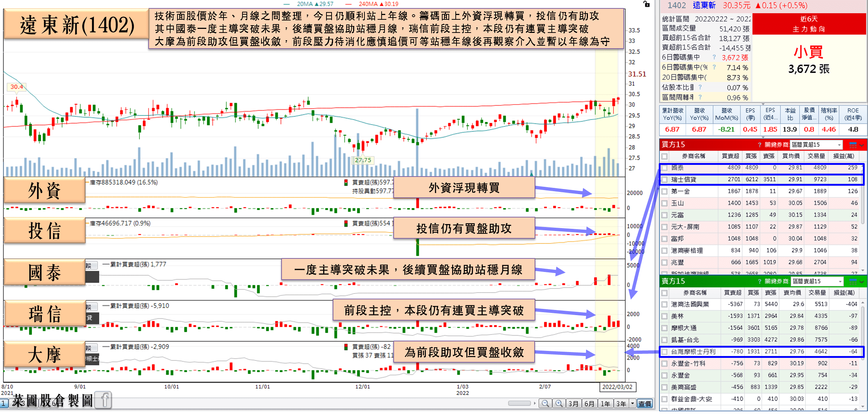Click the 本益比 value 13.9
This screenshot has width=868, height=420.
(789, 129)
